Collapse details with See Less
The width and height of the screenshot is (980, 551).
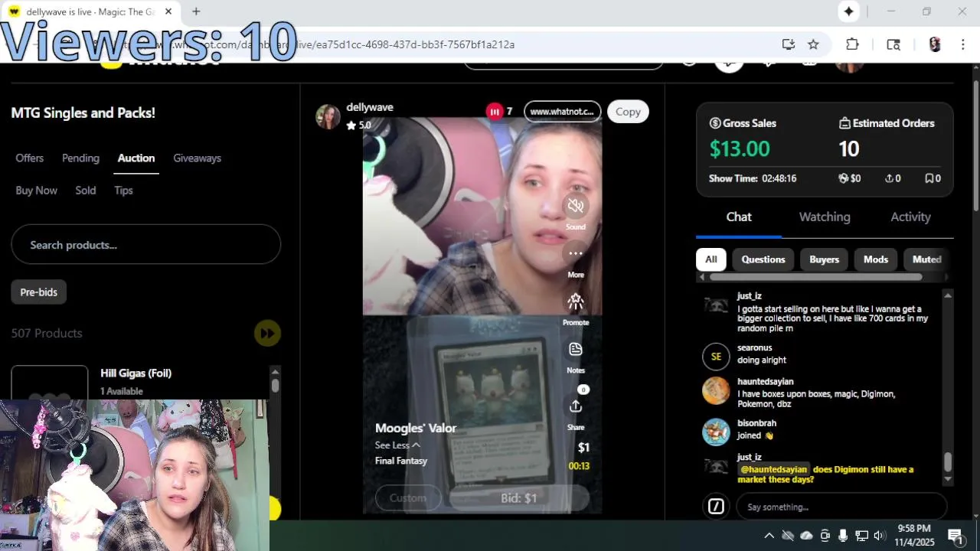pyautogui.click(x=397, y=445)
